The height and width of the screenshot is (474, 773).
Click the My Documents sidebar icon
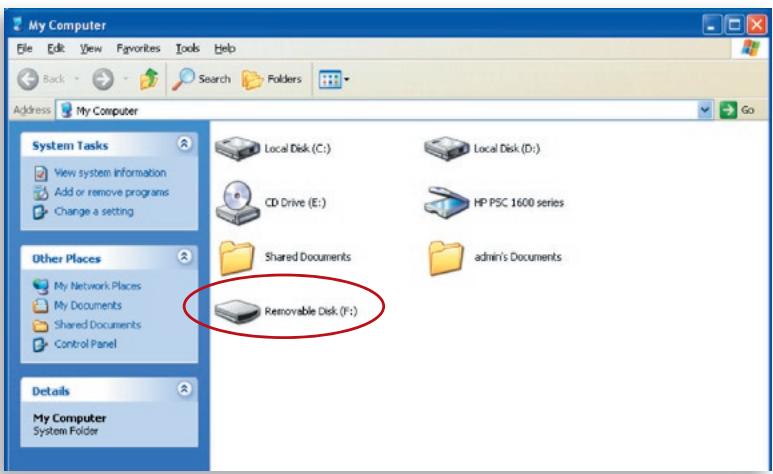[40, 306]
